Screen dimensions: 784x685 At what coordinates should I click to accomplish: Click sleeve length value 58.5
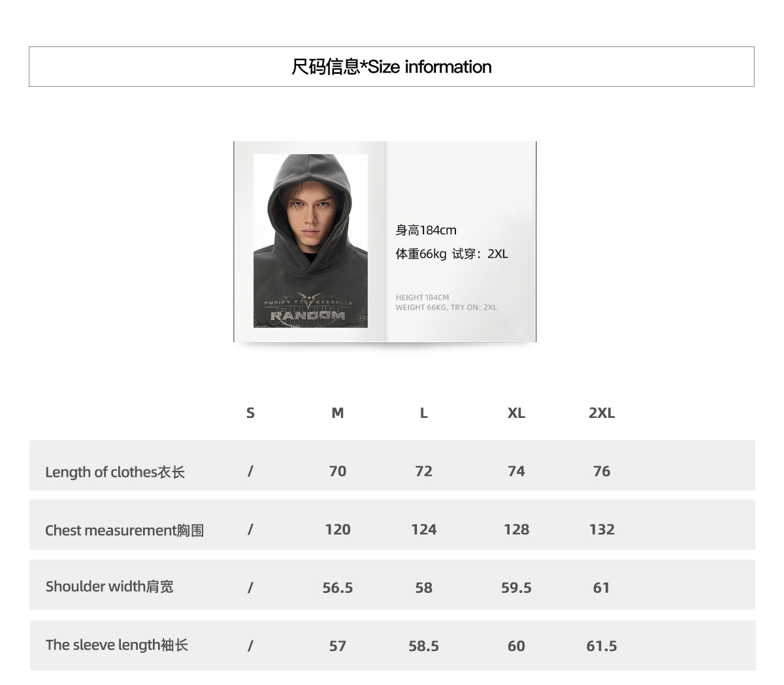pyautogui.click(x=423, y=646)
